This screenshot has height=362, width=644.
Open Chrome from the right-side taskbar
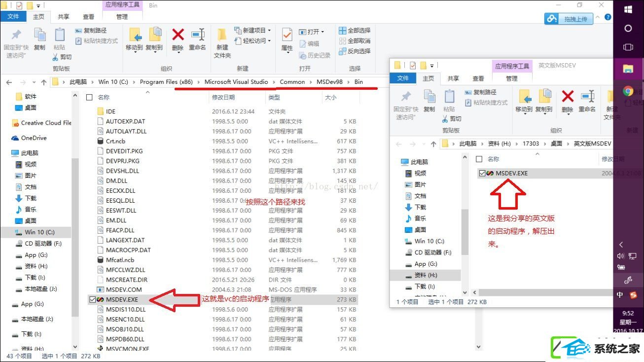tap(628, 91)
